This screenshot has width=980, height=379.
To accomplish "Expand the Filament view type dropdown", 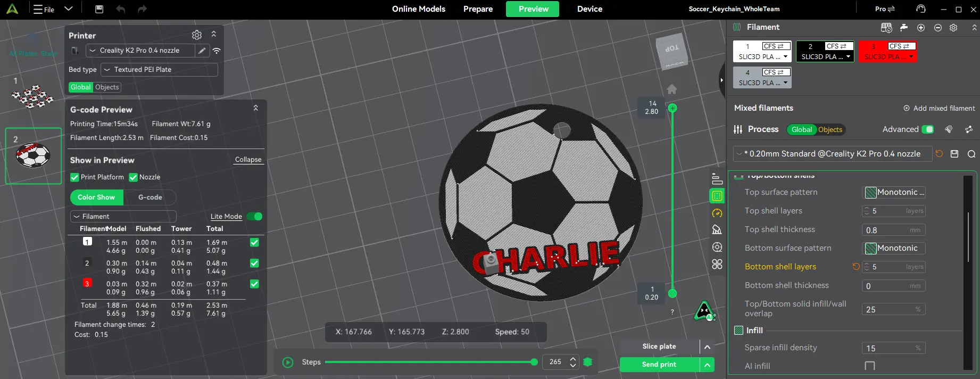I will tap(123, 217).
